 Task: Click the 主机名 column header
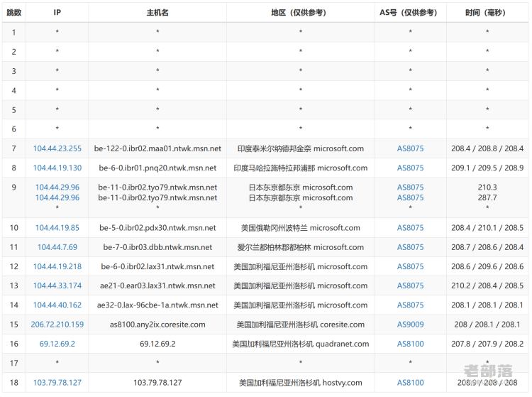click(157, 13)
